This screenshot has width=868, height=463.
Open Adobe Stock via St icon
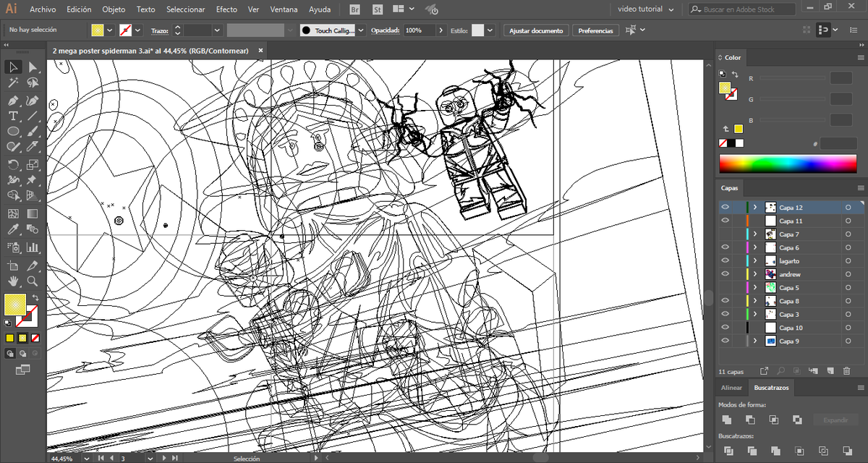[x=377, y=9]
